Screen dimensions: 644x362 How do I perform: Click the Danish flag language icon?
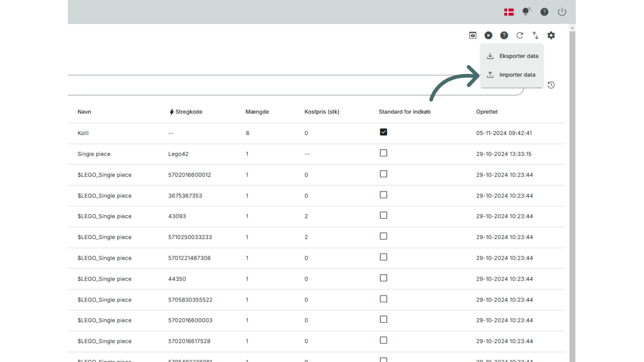pyautogui.click(x=509, y=12)
